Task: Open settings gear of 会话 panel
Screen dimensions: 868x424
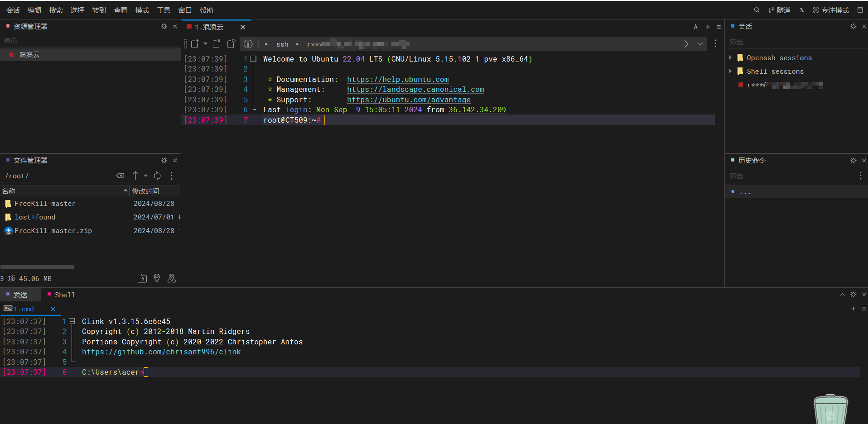Action: point(853,27)
